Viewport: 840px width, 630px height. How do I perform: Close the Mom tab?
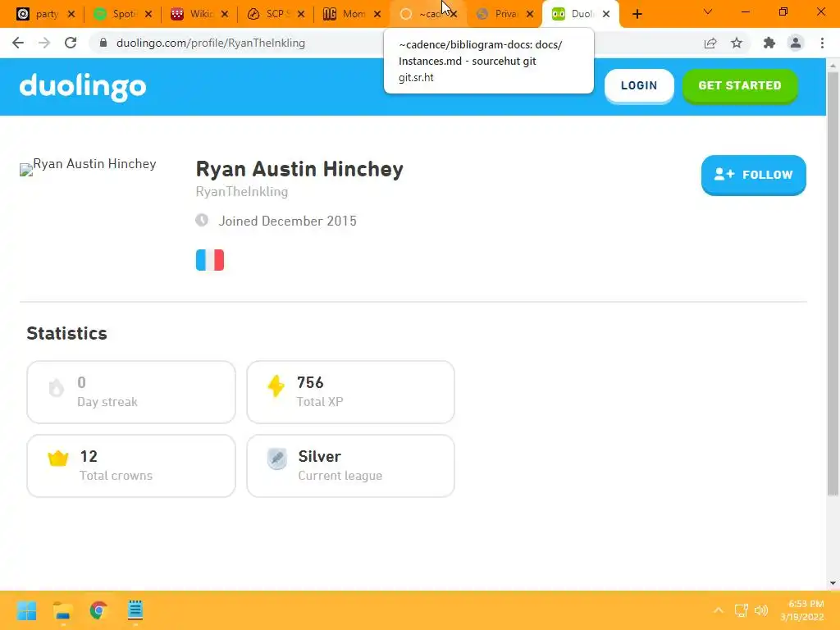(x=377, y=14)
